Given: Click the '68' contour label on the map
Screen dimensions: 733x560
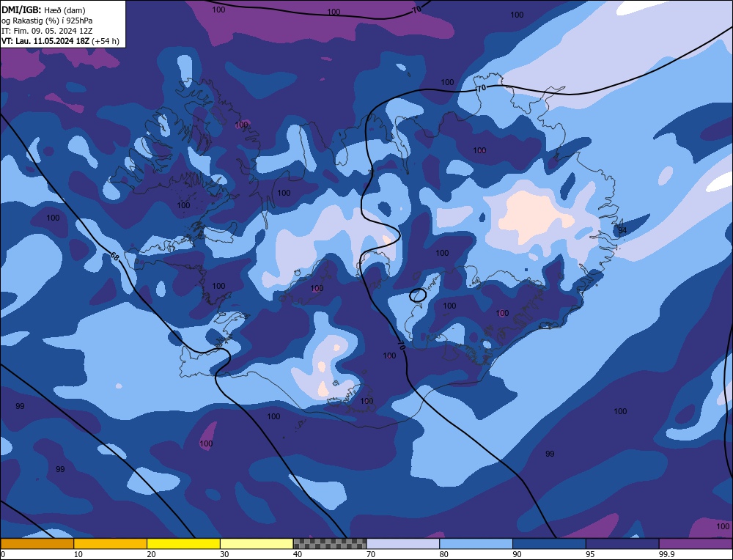Looking at the screenshot, I should (x=114, y=256).
